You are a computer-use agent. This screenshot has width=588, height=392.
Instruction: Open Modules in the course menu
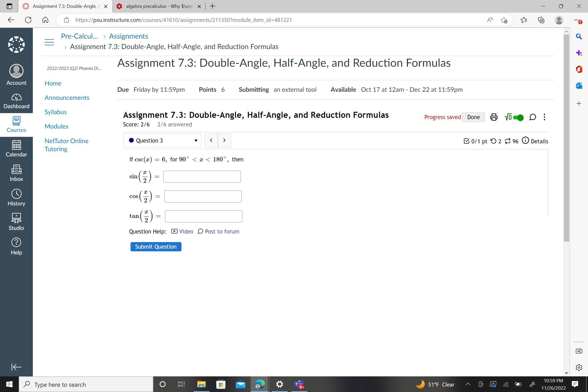56,126
